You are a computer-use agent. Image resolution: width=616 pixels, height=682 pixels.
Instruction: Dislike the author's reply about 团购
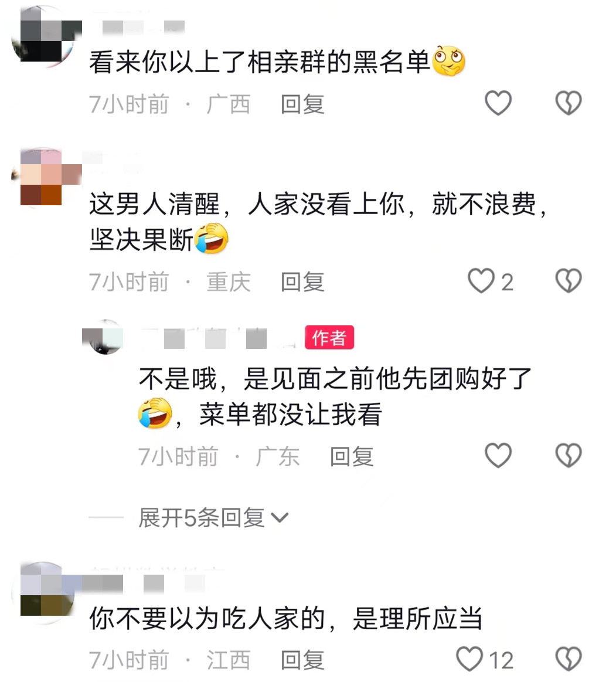click(568, 456)
